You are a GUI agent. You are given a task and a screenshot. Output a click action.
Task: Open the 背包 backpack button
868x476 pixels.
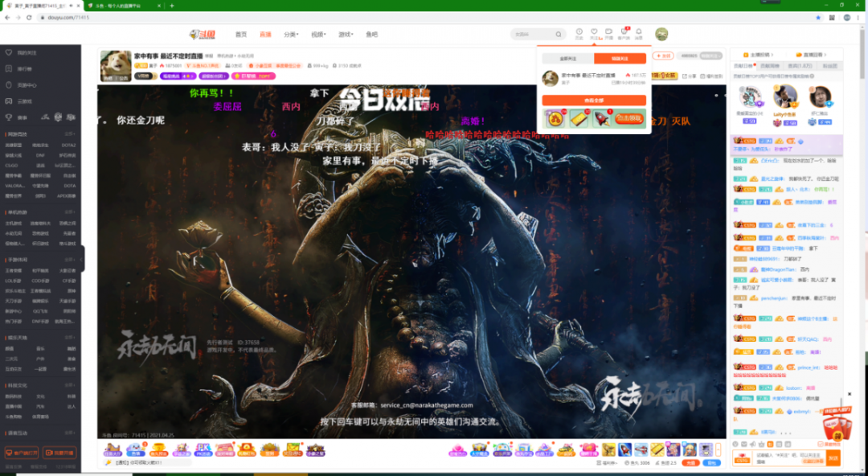[x=711, y=462]
